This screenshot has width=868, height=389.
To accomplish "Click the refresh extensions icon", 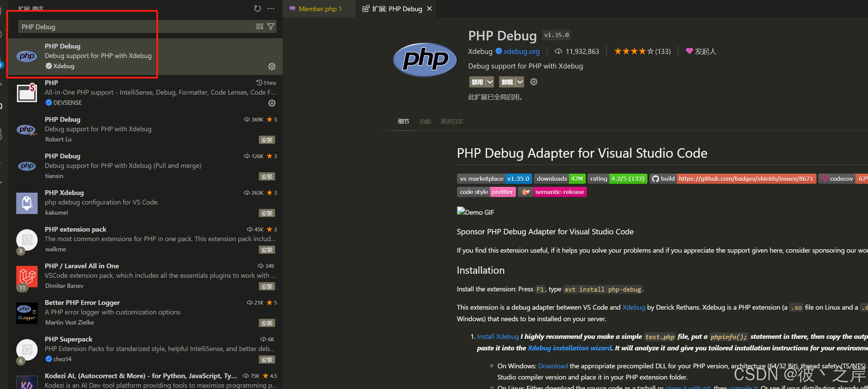I will point(257,8).
